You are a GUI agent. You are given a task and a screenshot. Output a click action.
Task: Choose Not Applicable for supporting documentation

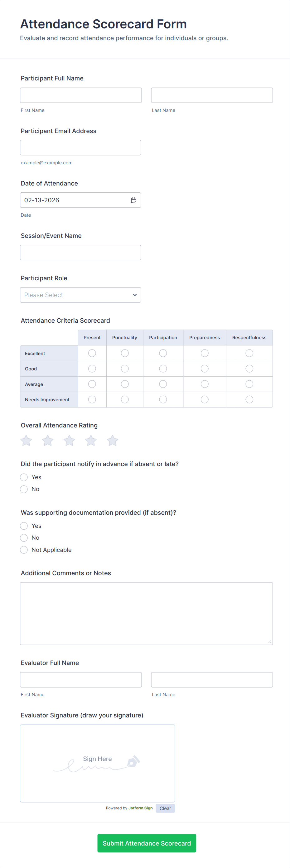pyautogui.click(x=24, y=550)
